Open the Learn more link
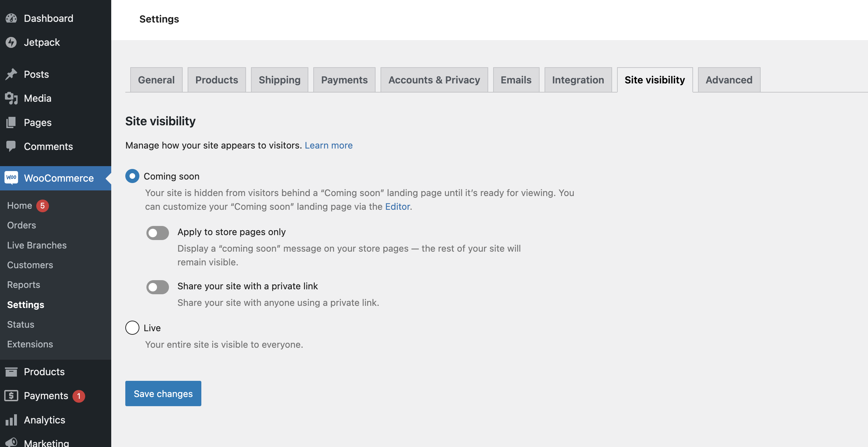 [329, 145]
